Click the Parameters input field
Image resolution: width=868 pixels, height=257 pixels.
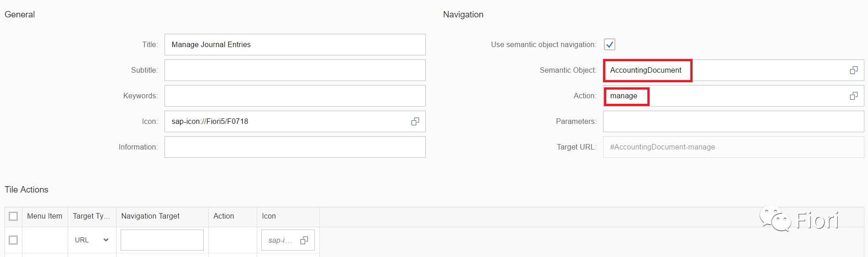(733, 121)
